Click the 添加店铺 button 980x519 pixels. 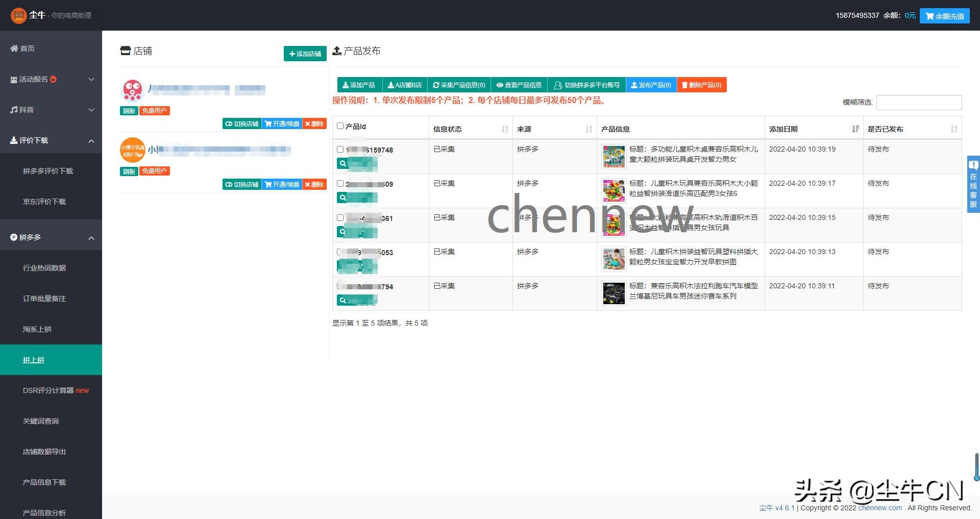pos(305,53)
